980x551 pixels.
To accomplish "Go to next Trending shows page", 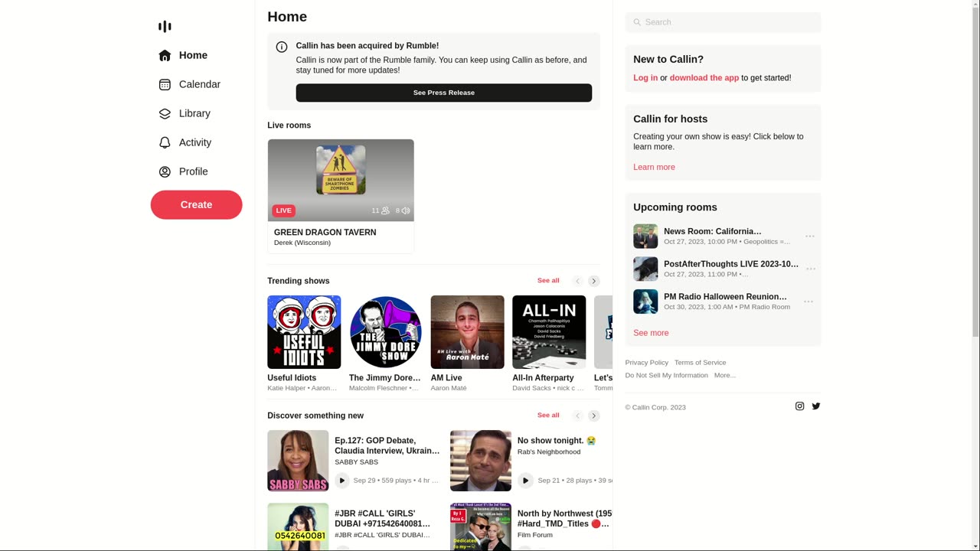I will pyautogui.click(x=594, y=281).
